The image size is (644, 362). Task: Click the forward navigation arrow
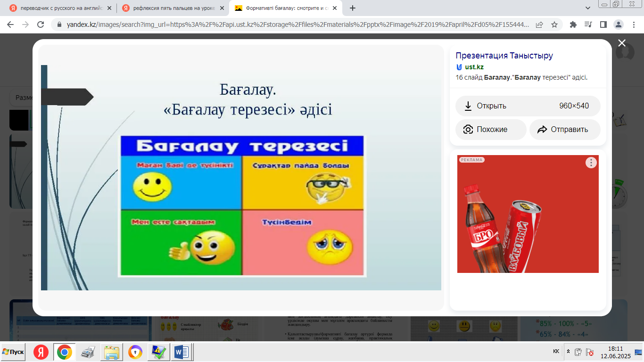click(x=25, y=25)
